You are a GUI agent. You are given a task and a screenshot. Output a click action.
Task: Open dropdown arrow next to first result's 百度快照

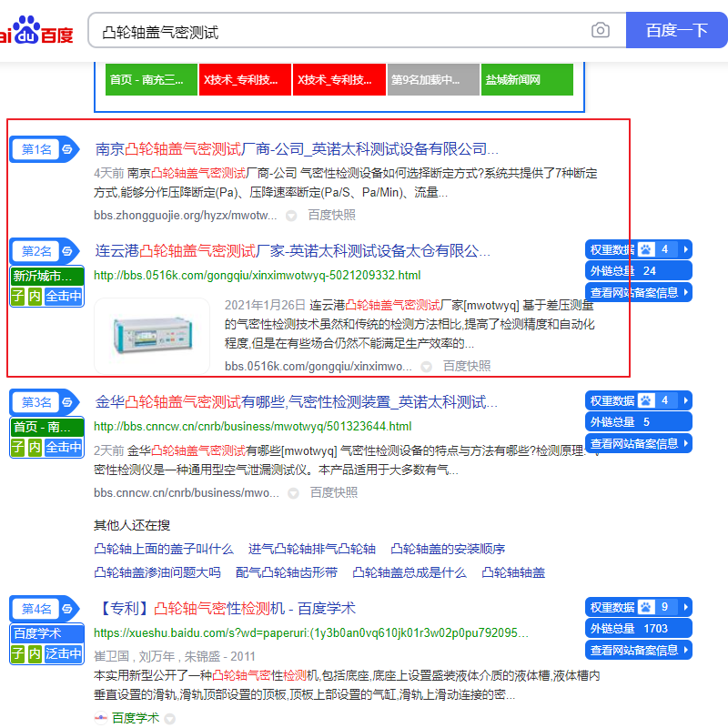coord(291,216)
